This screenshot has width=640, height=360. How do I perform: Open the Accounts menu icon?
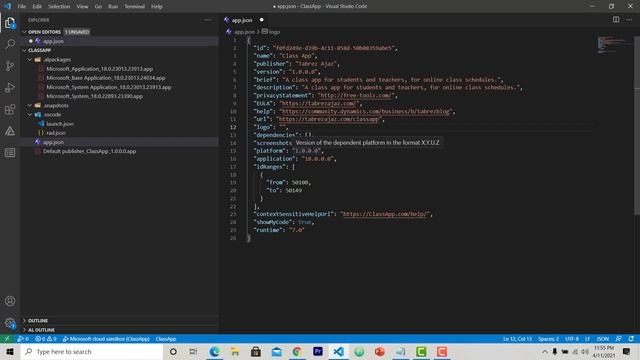pos(10,301)
